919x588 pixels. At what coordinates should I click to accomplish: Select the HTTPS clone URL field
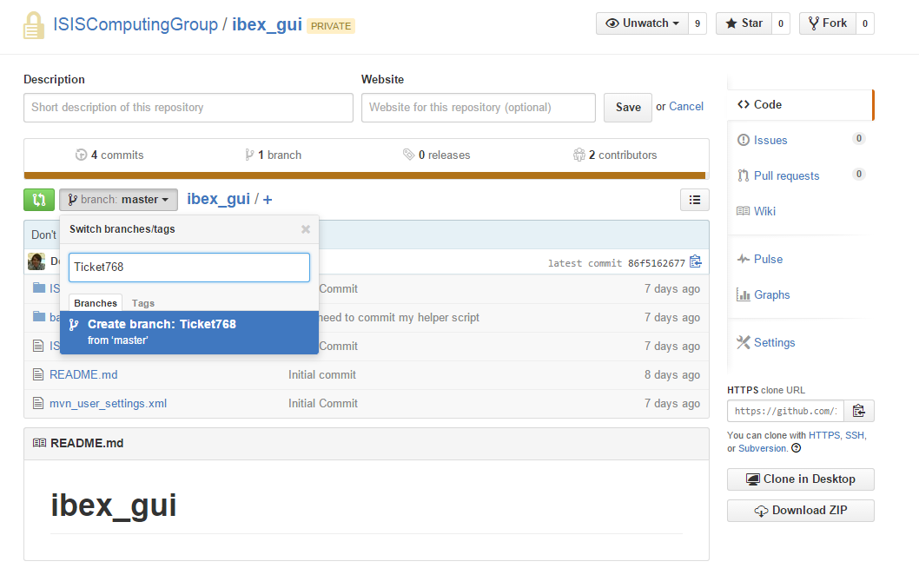click(x=785, y=411)
